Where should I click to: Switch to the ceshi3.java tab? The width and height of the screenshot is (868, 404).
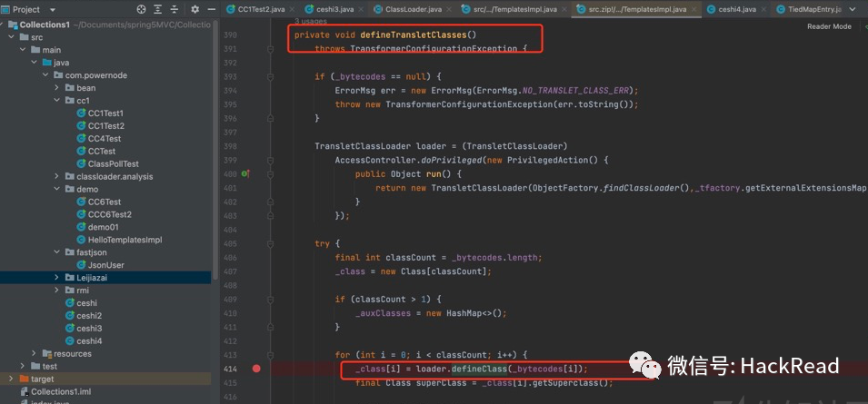[x=334, y=9]
